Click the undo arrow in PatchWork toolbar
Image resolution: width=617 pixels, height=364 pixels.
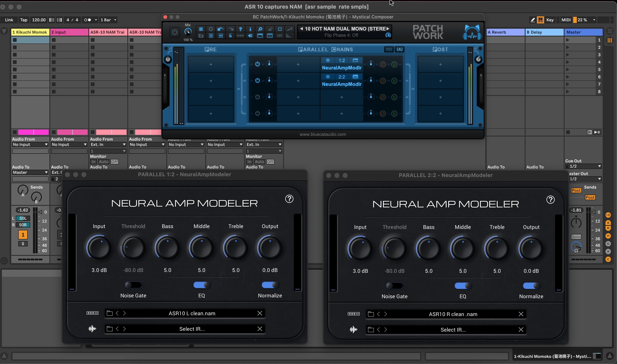pos(220,29)
